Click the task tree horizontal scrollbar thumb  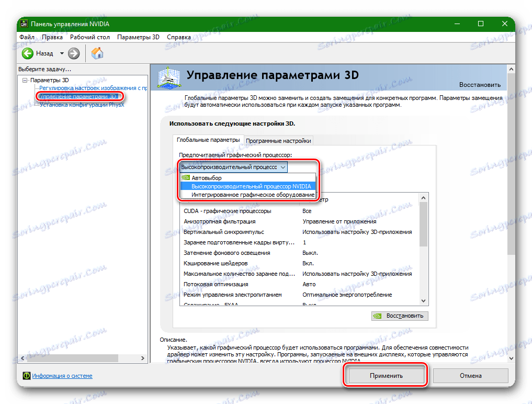coord(72,358)
